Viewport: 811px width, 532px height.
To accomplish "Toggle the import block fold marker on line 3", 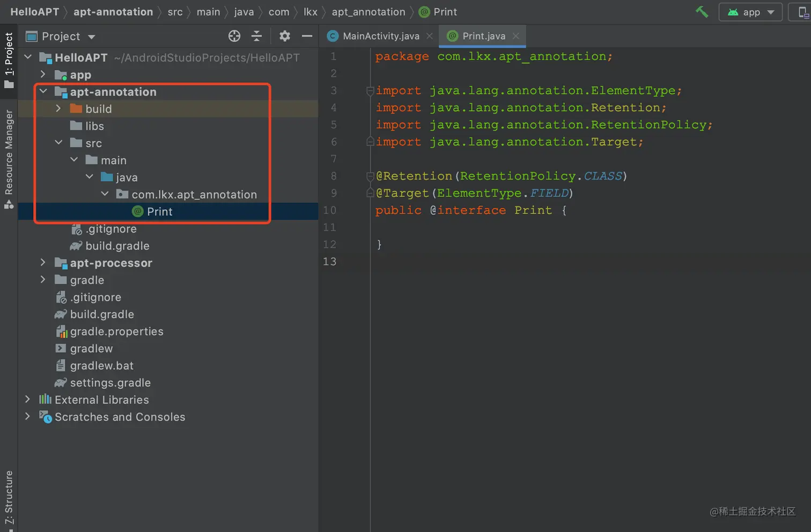I will (x=370, y=91).
